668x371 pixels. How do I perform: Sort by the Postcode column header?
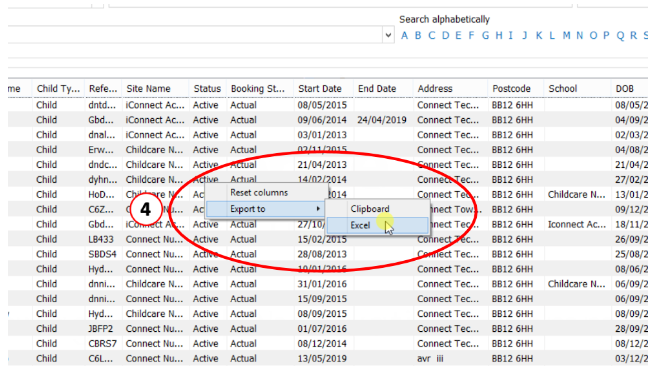click(516, 89)
